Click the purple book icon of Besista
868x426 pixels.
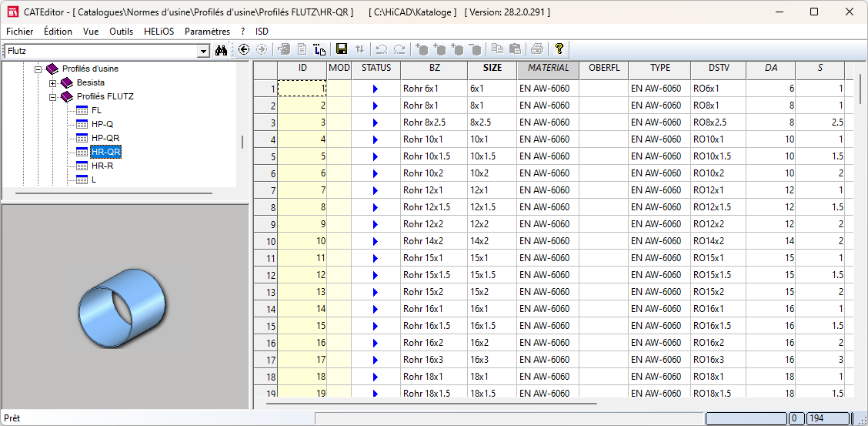pyautogui.click(x=66, y=82)
